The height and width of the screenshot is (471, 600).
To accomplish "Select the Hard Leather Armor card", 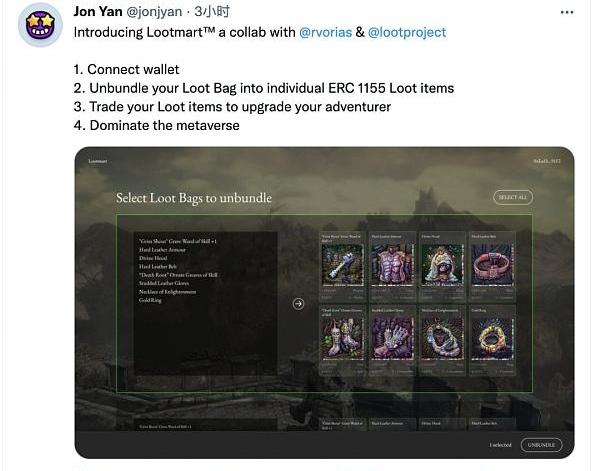I will click(393, 267).
